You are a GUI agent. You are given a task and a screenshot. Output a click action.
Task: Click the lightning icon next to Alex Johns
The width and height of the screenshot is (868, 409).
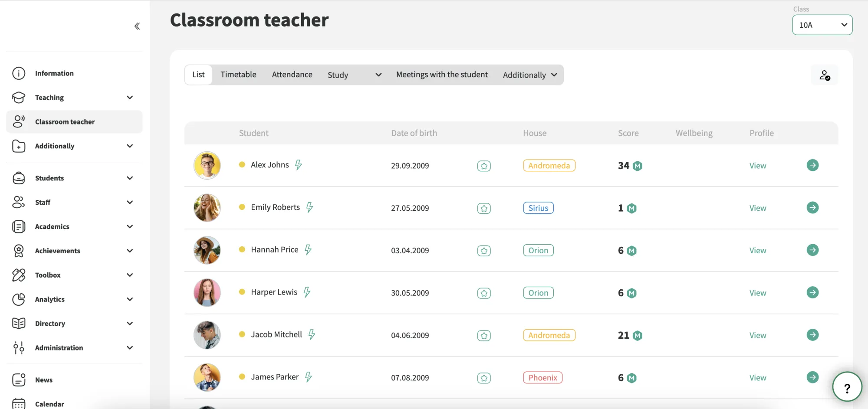299,165
